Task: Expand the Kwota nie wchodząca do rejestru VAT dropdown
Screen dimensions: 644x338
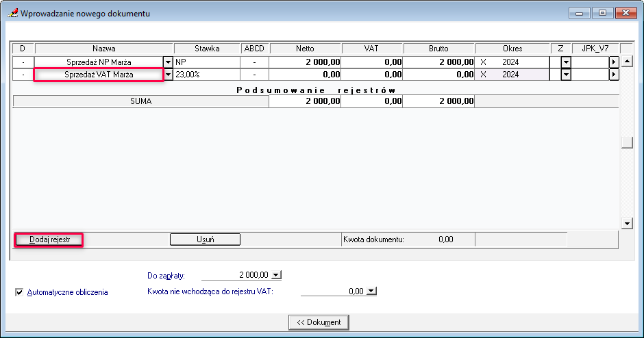Action: [371, 291]
